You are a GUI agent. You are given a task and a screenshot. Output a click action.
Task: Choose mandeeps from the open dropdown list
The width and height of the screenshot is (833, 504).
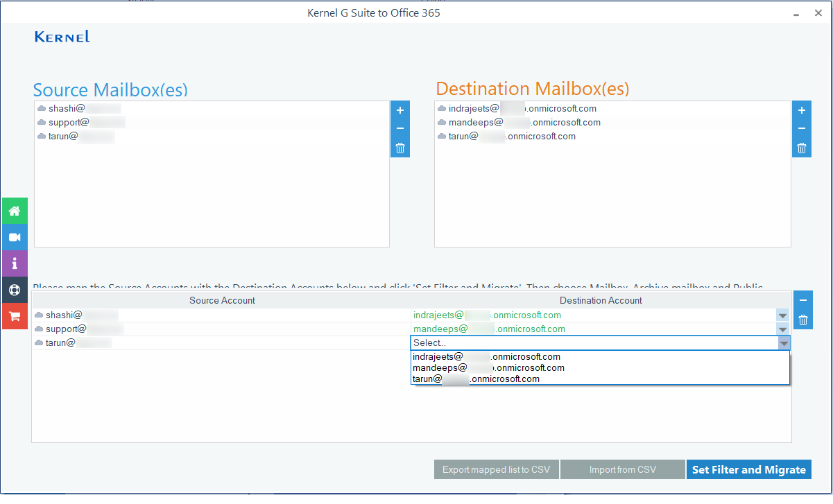[600, 368]
